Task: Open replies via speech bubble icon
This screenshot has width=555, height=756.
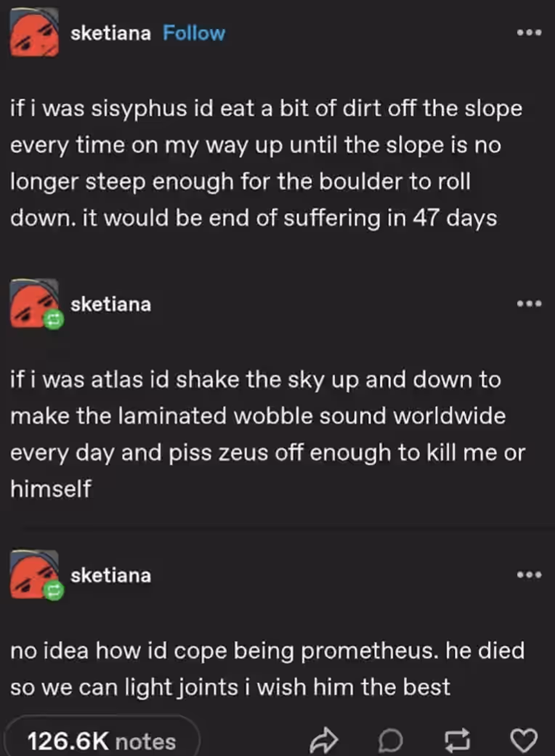Action: pyautogui.click(x=390, y=740)
